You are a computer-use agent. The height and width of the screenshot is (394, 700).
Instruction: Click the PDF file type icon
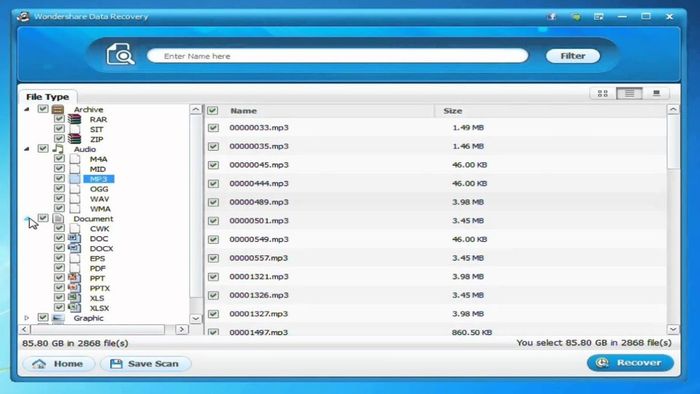[75, 268]
